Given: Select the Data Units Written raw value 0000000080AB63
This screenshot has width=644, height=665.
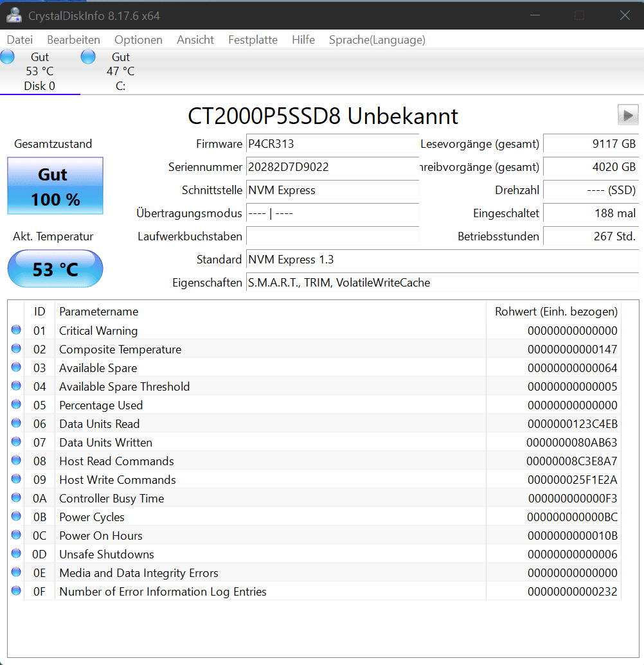Looking at the screenshot, I should (x=572, y=443).
